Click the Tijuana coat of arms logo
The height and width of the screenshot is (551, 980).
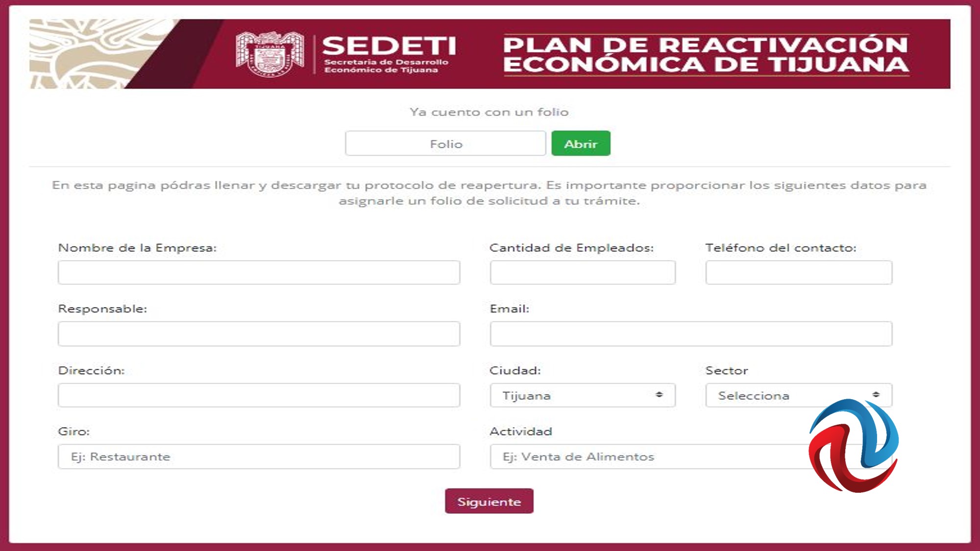(269, 54)
